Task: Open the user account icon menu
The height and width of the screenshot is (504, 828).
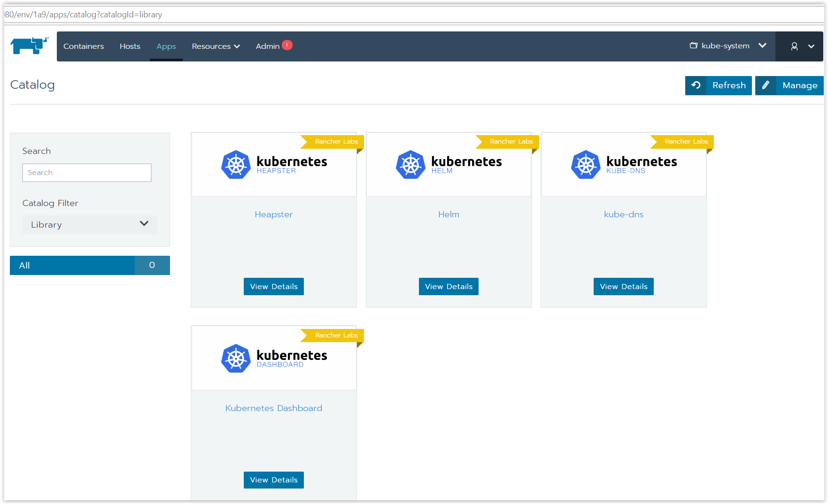Action: 794,46
